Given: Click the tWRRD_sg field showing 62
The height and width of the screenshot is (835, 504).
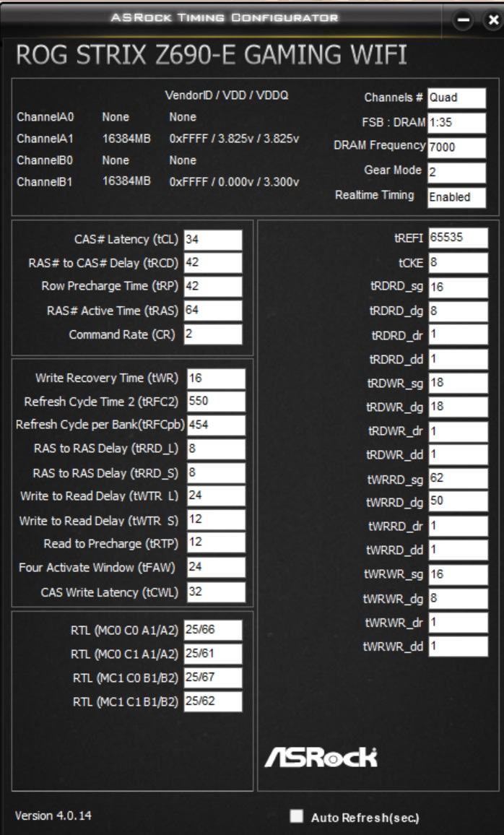Looking at the screenshot, I should (458, 478).
